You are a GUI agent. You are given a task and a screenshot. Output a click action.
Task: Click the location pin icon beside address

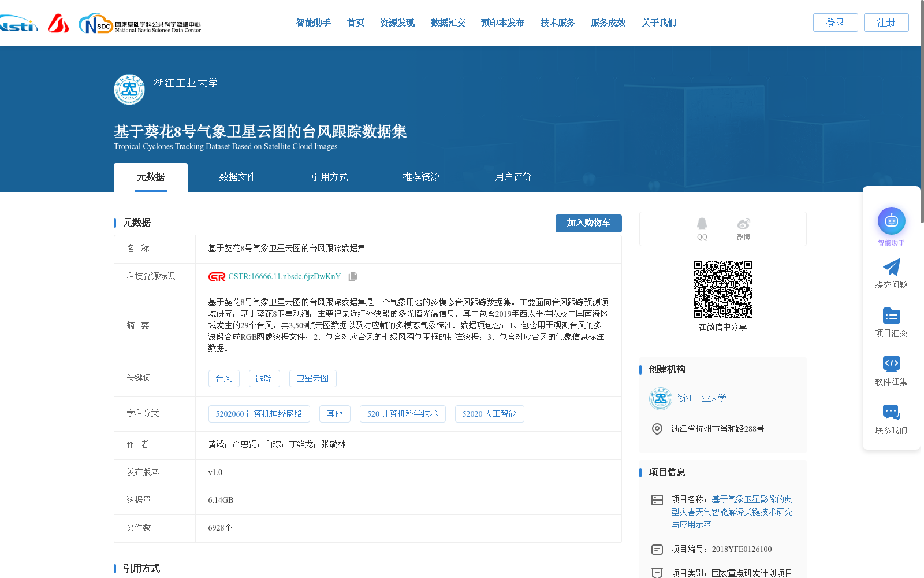click(657, 429)
